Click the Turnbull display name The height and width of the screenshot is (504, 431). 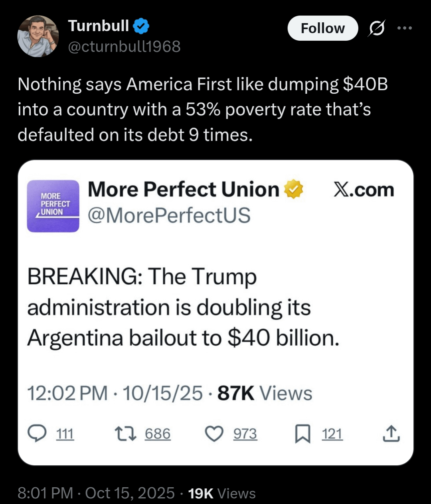[99, 26]
